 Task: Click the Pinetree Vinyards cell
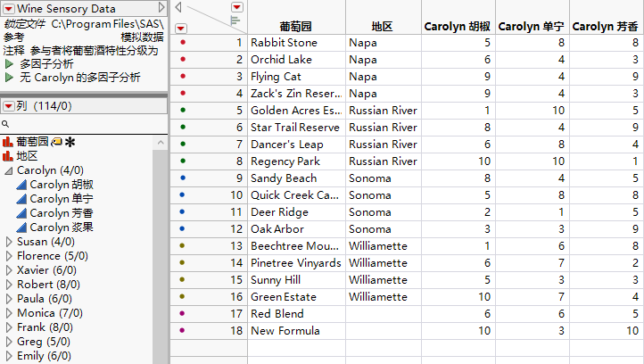pos(296,263)
